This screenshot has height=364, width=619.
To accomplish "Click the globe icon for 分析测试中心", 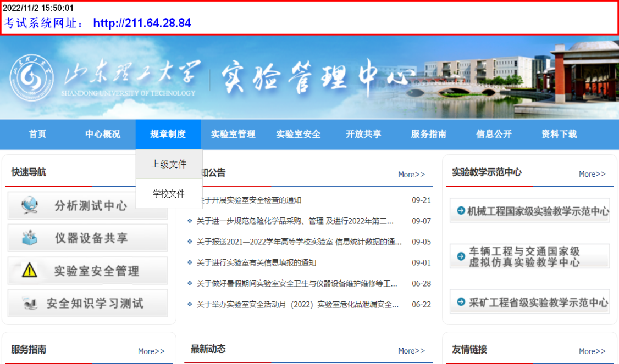I will tap(29, 206).
